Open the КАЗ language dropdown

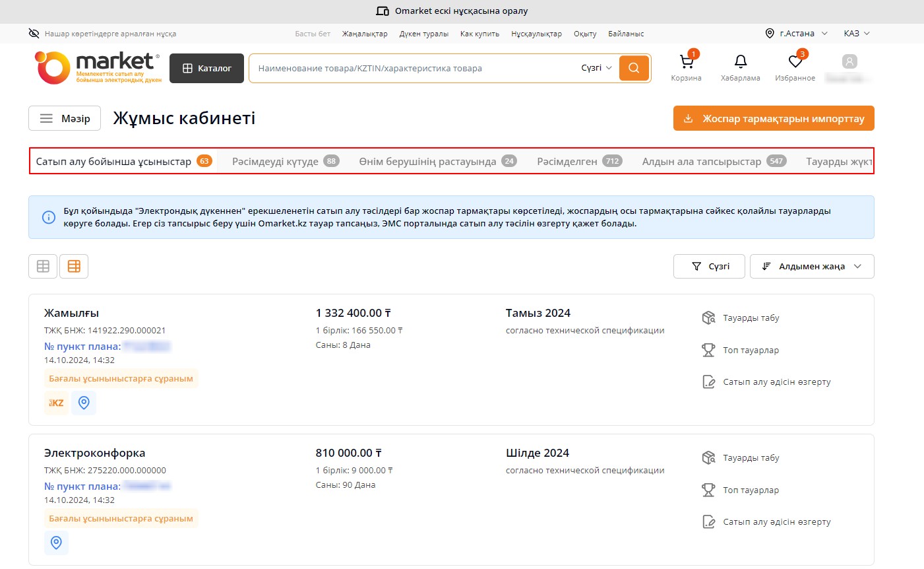[857, 34]
